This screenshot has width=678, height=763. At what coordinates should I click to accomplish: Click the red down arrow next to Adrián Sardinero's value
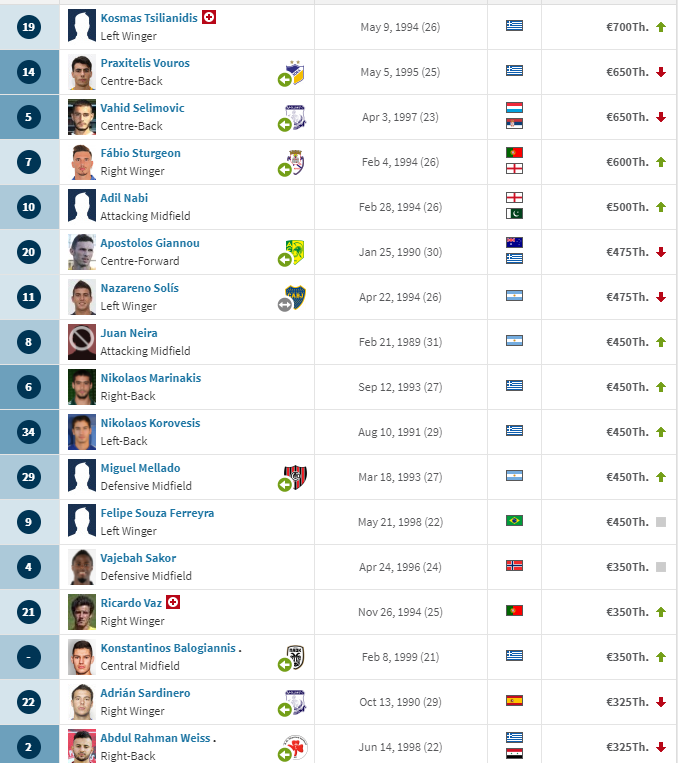click(660, 702)
